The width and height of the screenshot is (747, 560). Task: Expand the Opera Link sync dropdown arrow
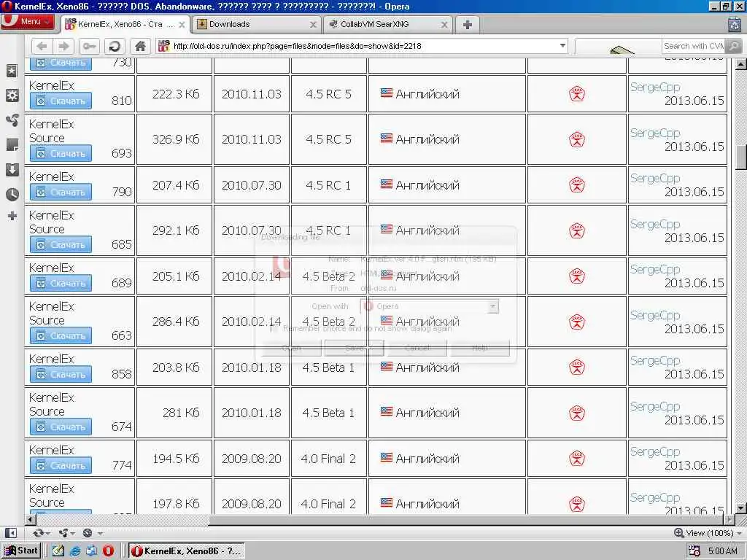(47, 533)
